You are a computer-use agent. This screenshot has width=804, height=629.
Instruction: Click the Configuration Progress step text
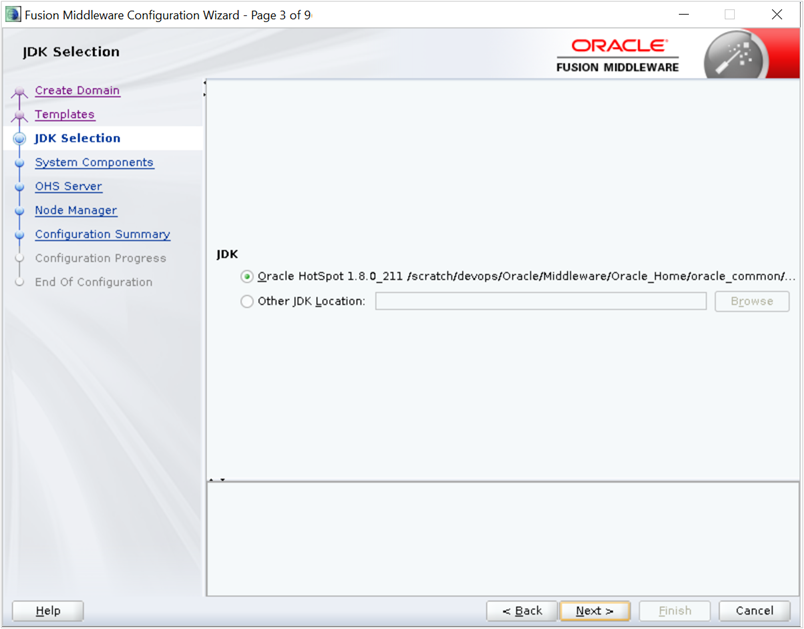tap(100, 258)
